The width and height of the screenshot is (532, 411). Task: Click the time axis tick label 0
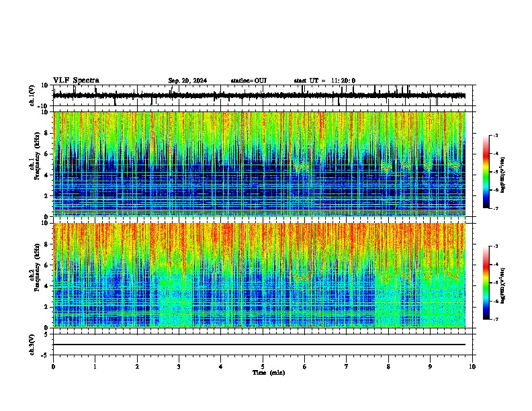53,367
